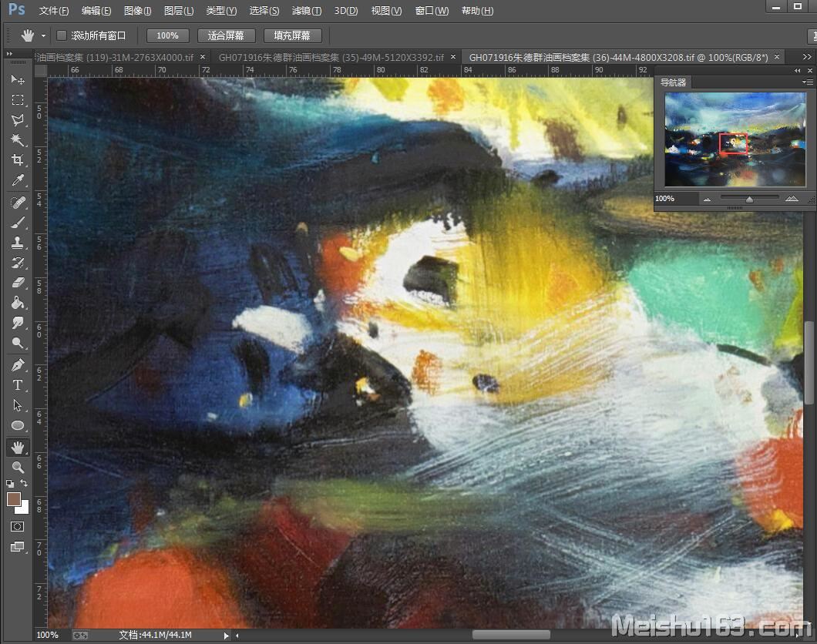817x644 pixels.
Task: Activate the Zoom tool in toolbox
Action: pyautogui.click(x=18, y=467)
